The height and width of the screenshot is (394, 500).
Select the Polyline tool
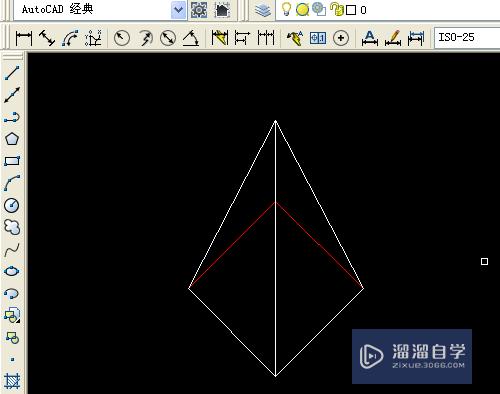12,117
